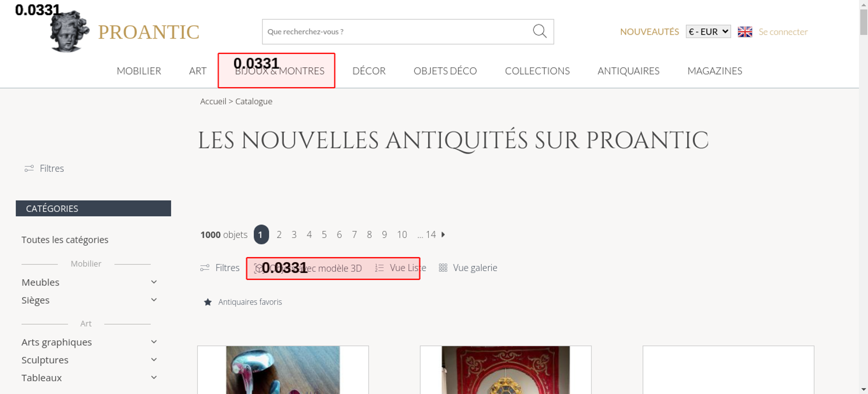Screen dimensions: 868x394
Task: Open the BIJOUX & MONTRES menu
Action: (279, 71)
